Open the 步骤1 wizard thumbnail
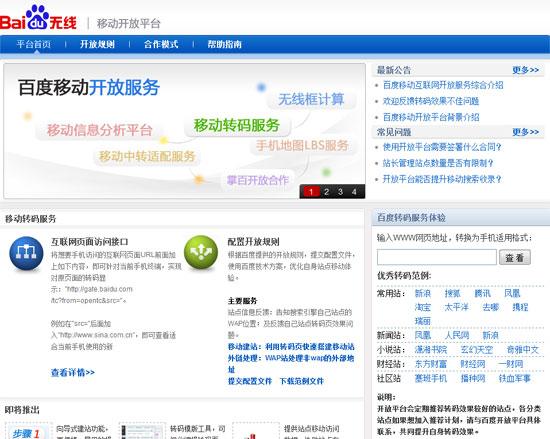The height and width of the screenshot is (439, 550). click(x=26, y=432)
